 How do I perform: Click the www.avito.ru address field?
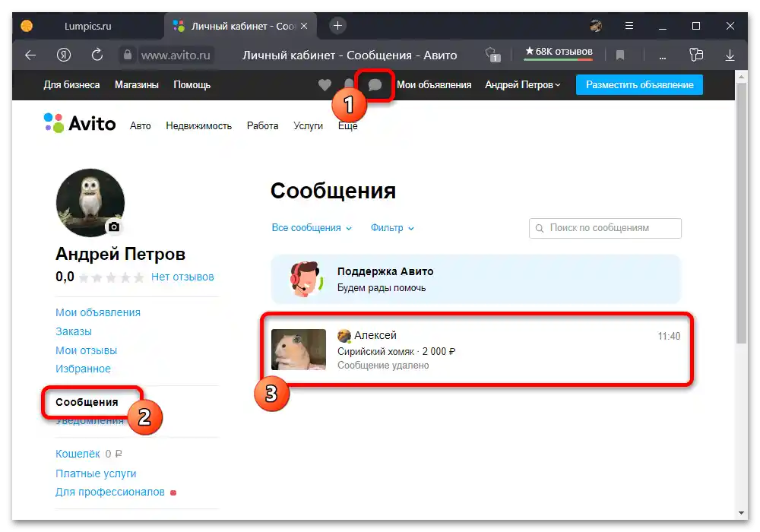pos(176,55)
